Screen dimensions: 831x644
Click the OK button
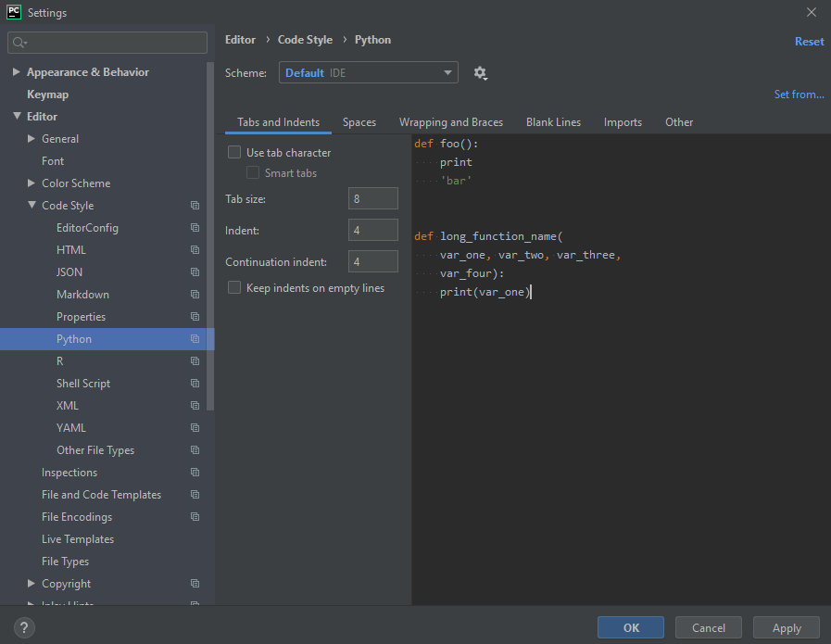[631, 628]
